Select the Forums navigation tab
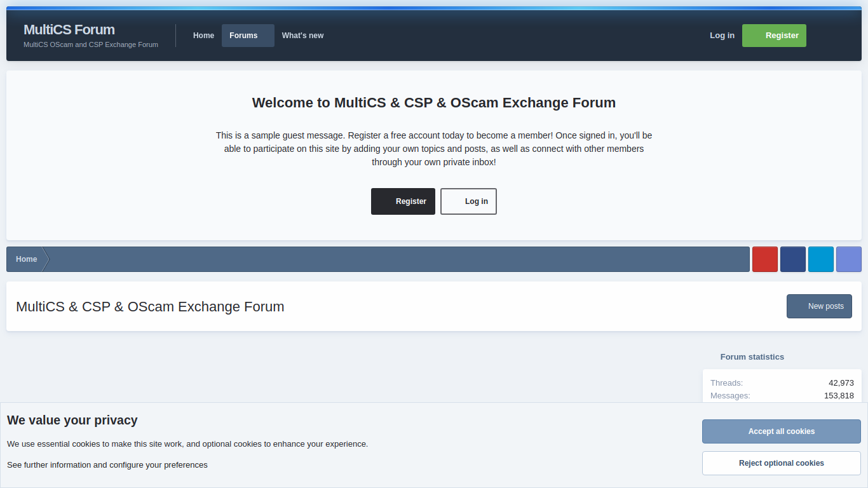Screen dimensions: 868x488 pyautogui.click(x=248, y=36)
